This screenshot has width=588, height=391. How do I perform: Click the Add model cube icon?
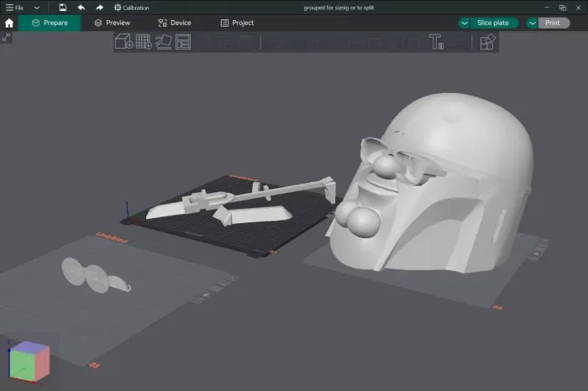pos(123,42)
